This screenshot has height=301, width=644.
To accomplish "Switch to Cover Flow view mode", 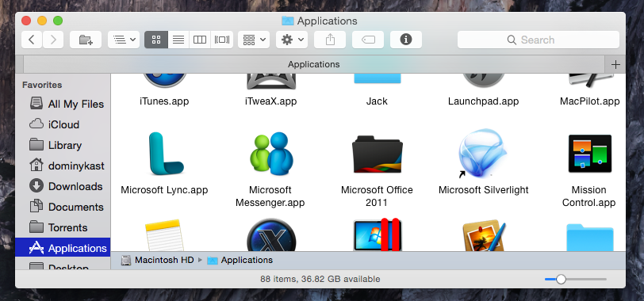I will coord(222,40).
